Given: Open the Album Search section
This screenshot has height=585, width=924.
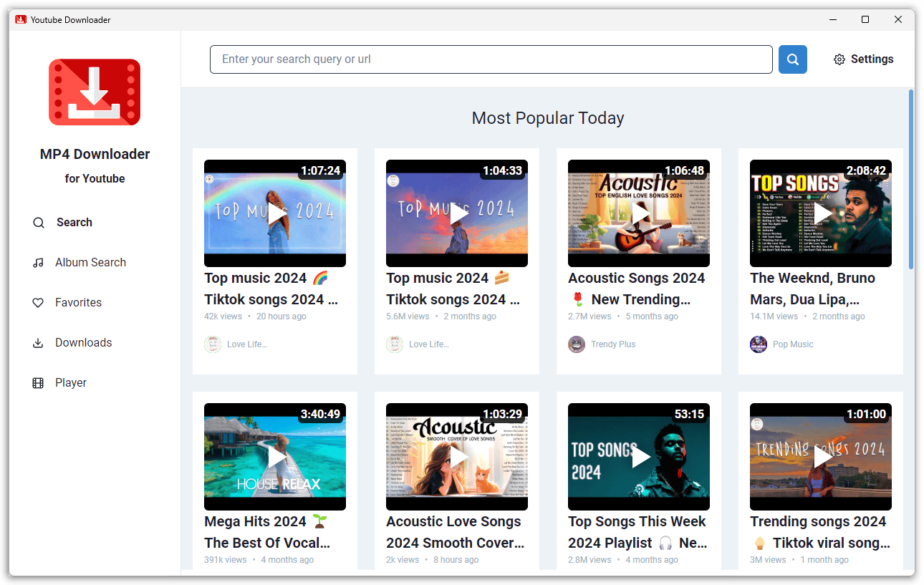Looking at the screenshot, I should point(90,263).
